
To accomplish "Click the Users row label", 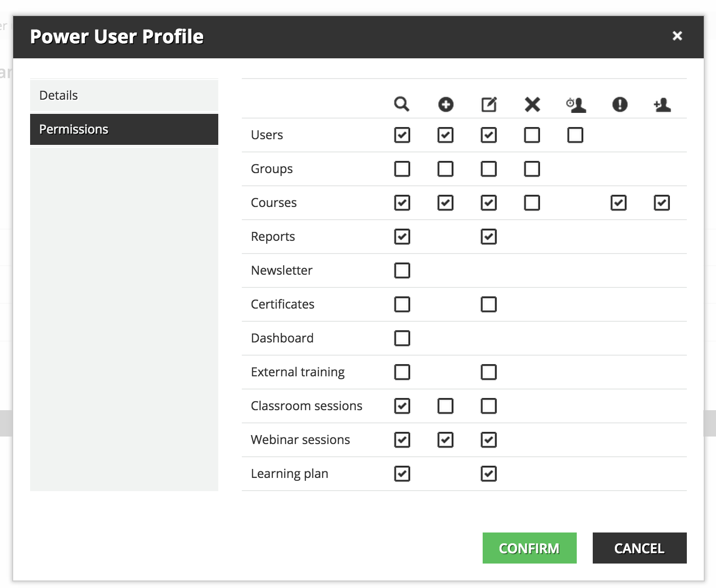I will (x=267, y=135).
